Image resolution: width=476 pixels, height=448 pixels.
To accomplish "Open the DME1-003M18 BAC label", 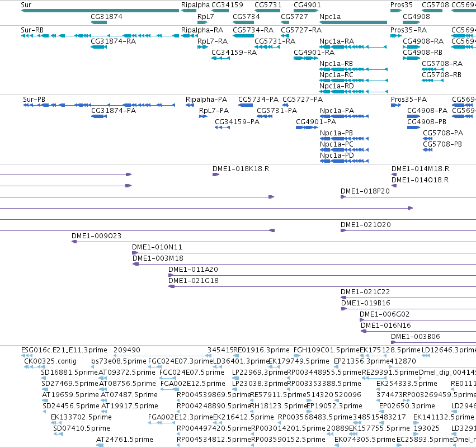I will click(x=158, y=258).
